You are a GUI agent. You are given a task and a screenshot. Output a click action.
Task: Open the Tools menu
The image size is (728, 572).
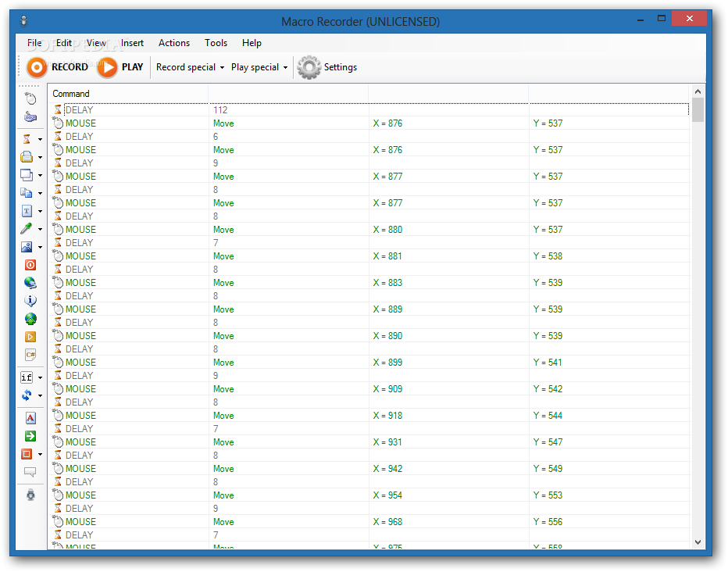tap(216, 43)
